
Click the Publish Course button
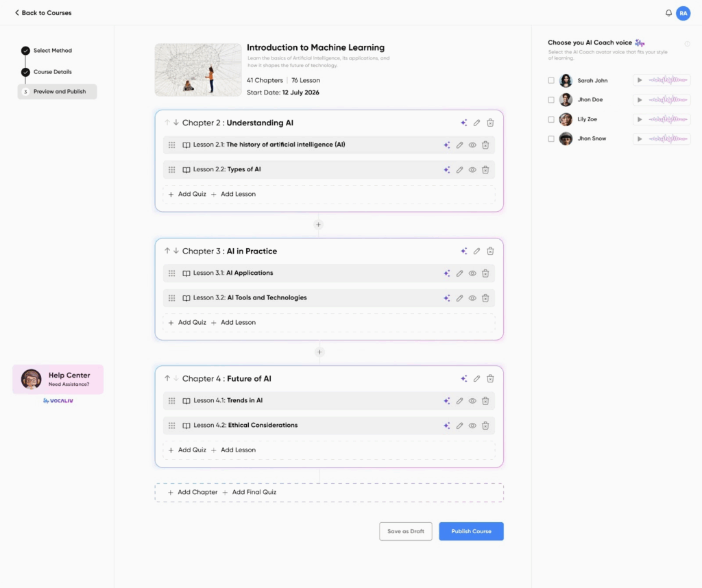471,531
